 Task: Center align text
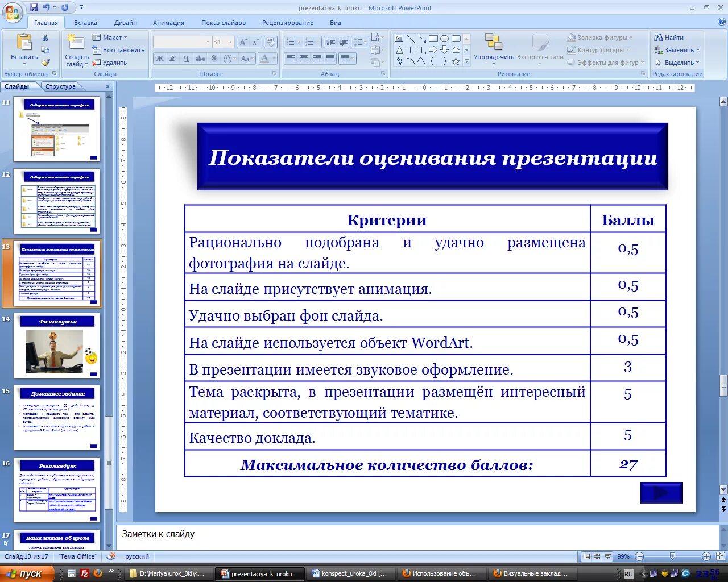pyautogui.click(x=303, y=59)
